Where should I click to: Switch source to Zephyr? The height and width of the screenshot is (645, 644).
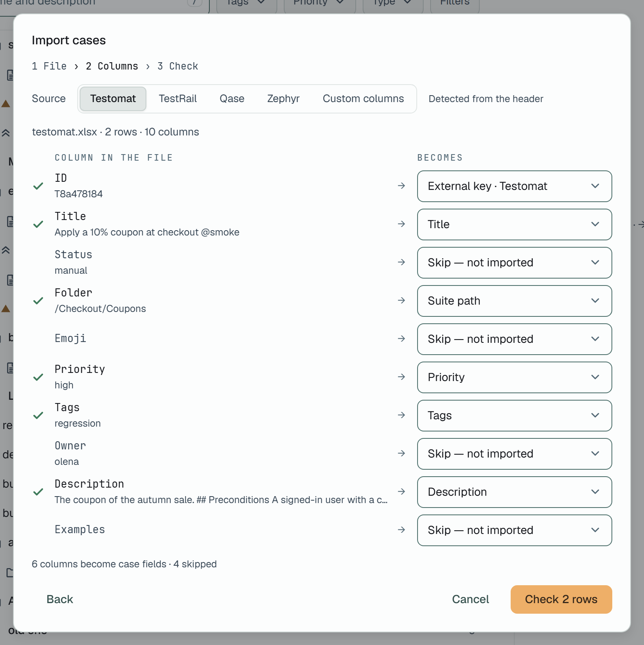283,99
